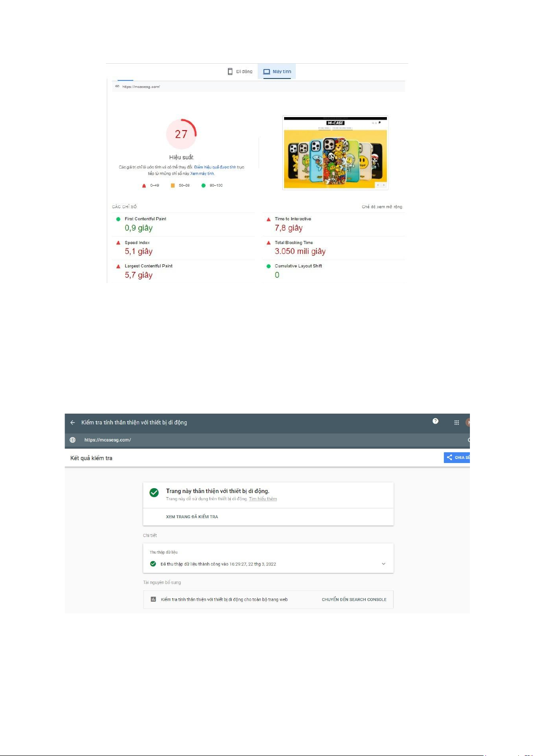
Task: Open the Xem máy tính link
Action: [x=202, y=174]
